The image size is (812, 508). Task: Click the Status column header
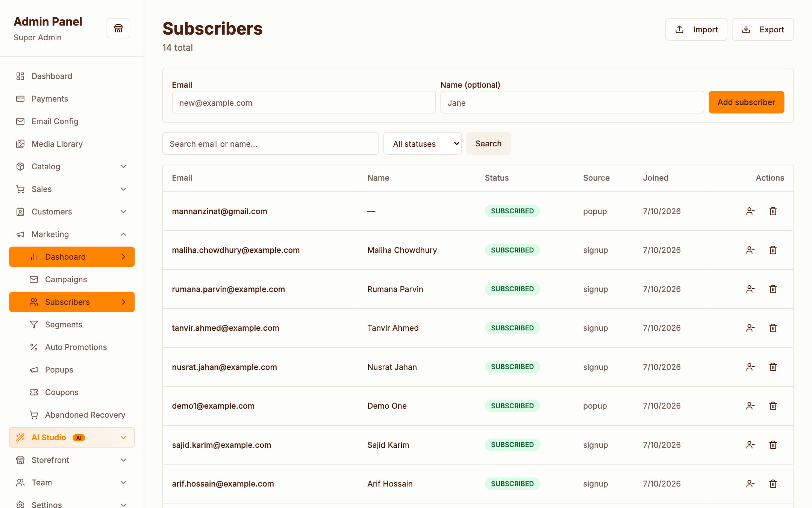[x=497, y=178]
